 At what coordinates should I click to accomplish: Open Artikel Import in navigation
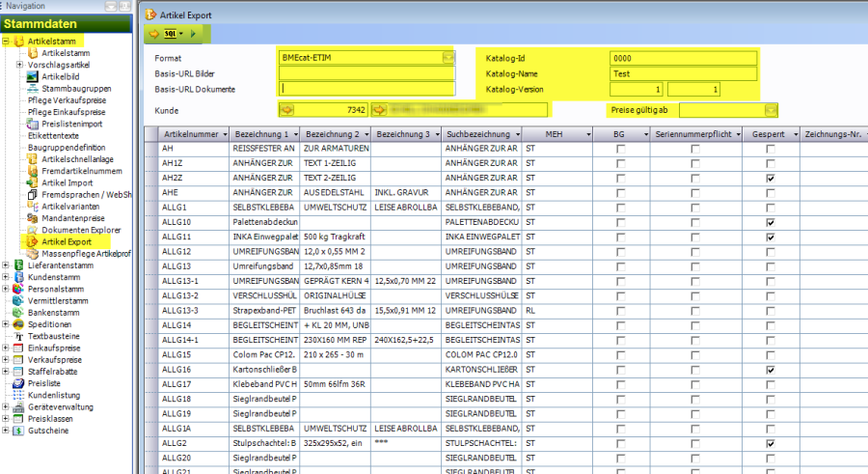[x=67, y=182]
